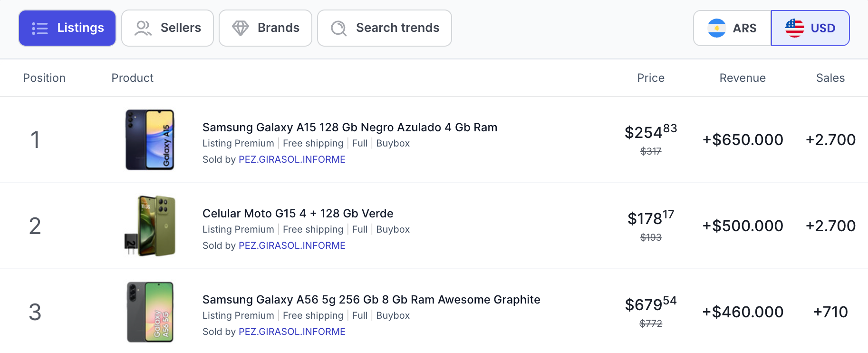Open seller link under Samsung Galaxy A15
This screenshot has height=353, width=868.
[292, 159]
